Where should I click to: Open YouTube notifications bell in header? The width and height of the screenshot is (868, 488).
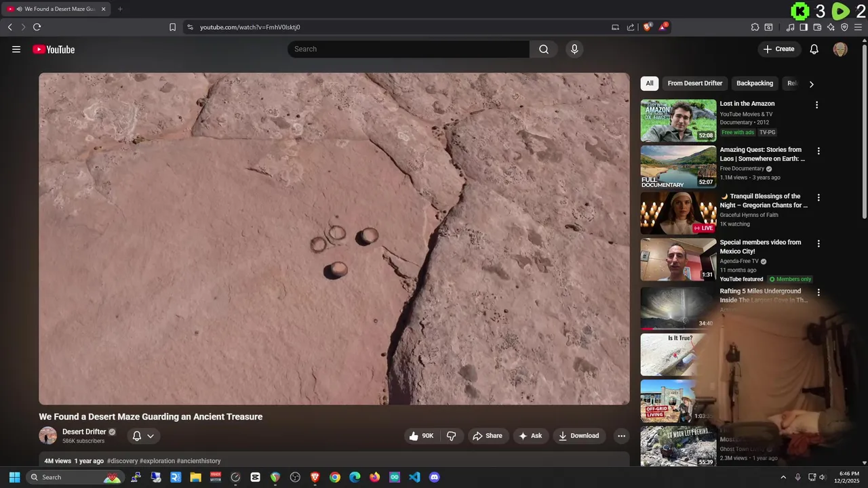tap(814, 49)
